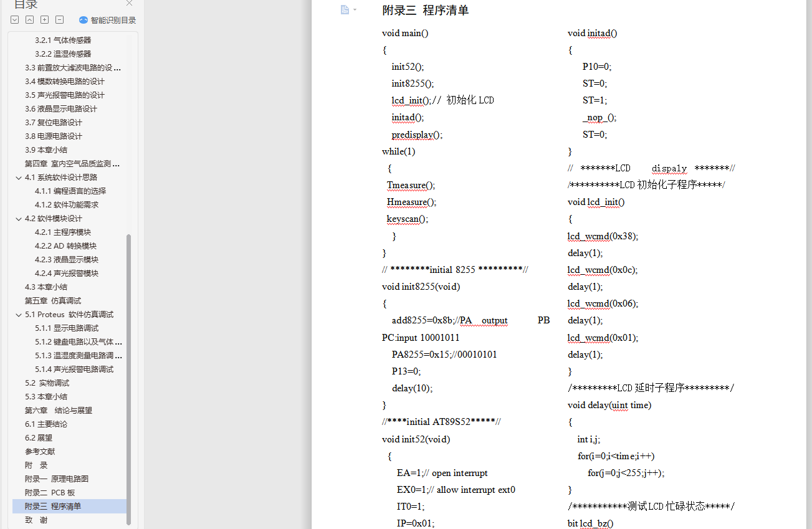
Task: Go to 3.2.1 气体传感器
Action: [x=63, y=41]
